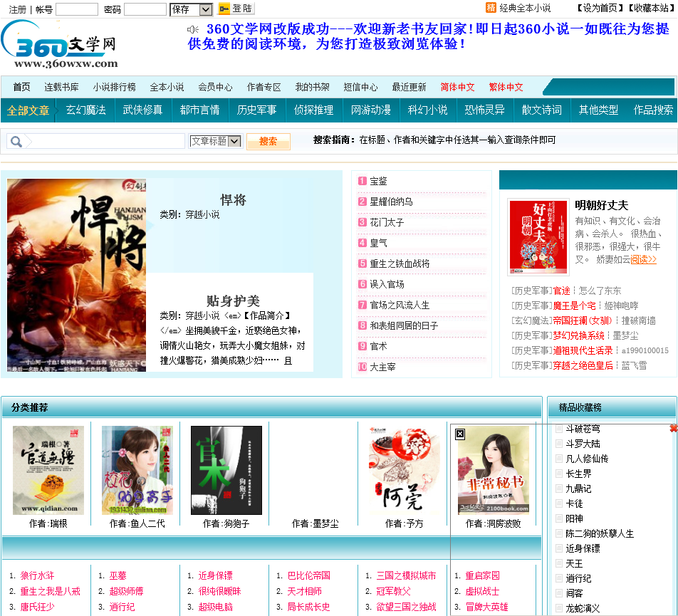The width and height of the screenshot is (678, 616).
Task: Open ranking entry 和表姐同居的日子
Action: click(x=404, y=325)
